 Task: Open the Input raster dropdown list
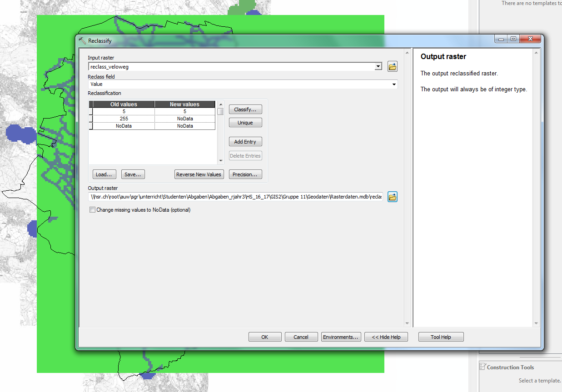(x=378, y=67)
